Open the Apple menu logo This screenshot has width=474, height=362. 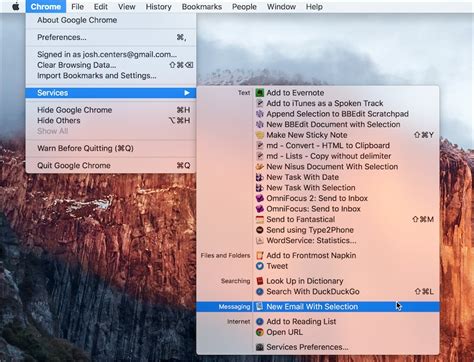click(15, 7)
